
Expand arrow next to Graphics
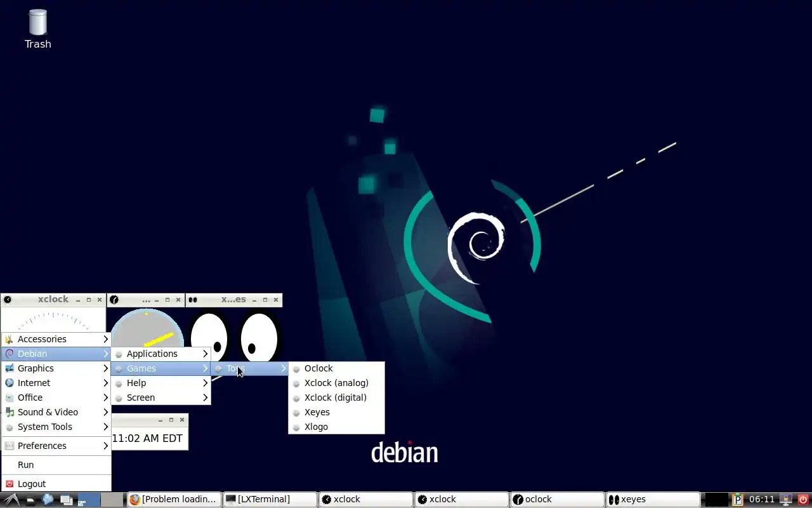105,368
